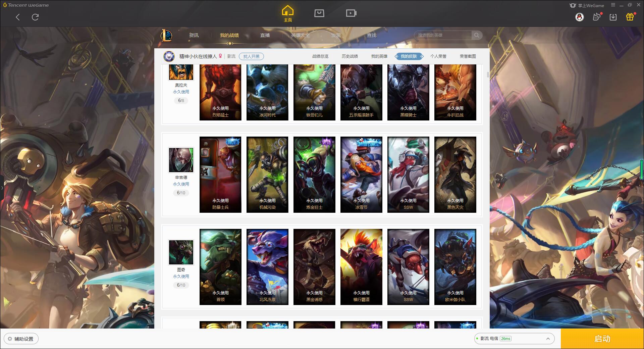Open the 冰河时代 skin thumbnail

click(x=267, y=92)
